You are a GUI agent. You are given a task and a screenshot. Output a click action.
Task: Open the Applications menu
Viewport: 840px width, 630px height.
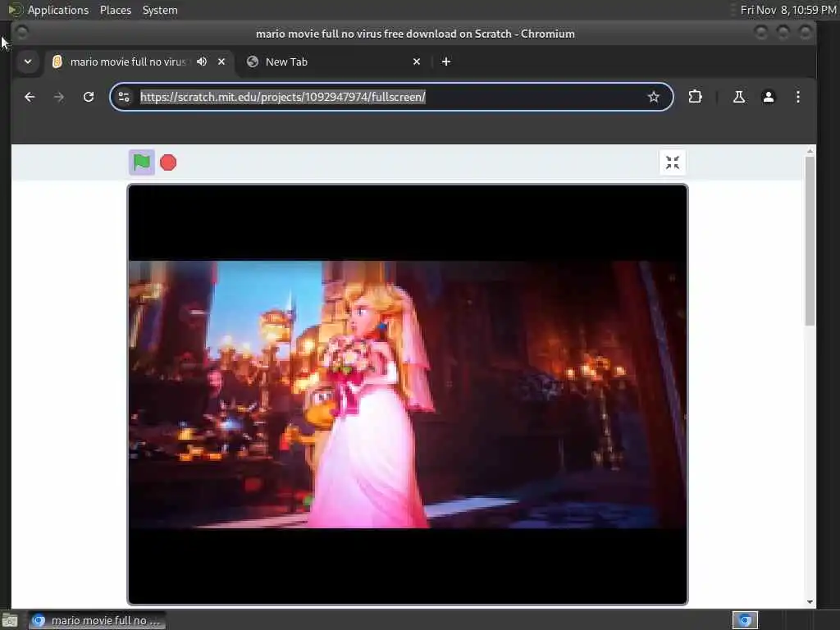point(58,10)
